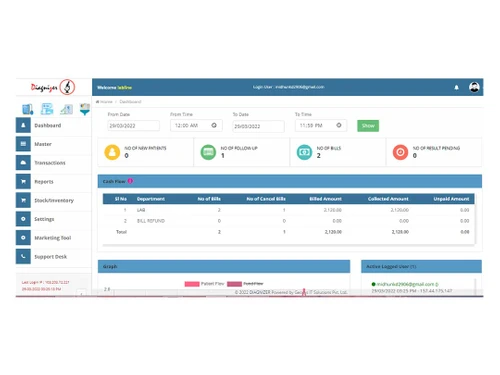Open the Marketing Tool menu
The height and width of the screenshot is (375, 500).
pos(53,238)
